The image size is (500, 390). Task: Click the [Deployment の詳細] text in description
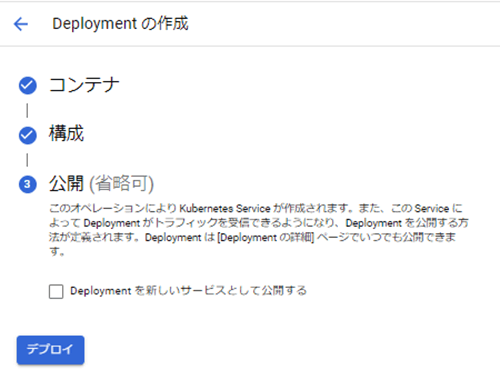coord(266,238)
